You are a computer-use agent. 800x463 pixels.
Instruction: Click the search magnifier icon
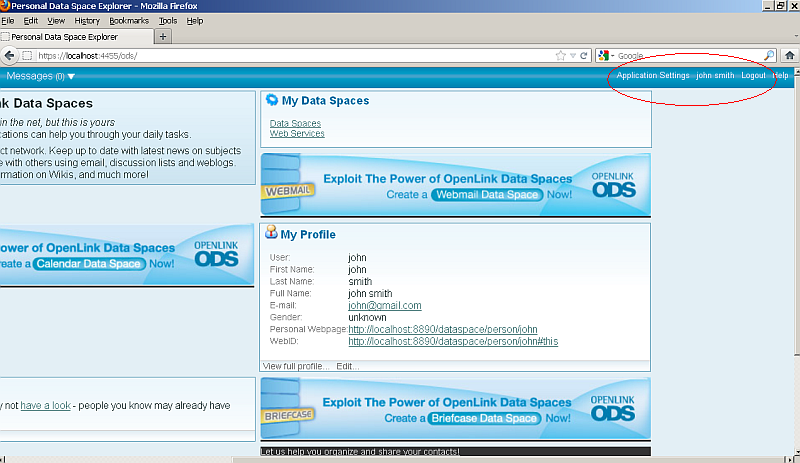[769, 55]
